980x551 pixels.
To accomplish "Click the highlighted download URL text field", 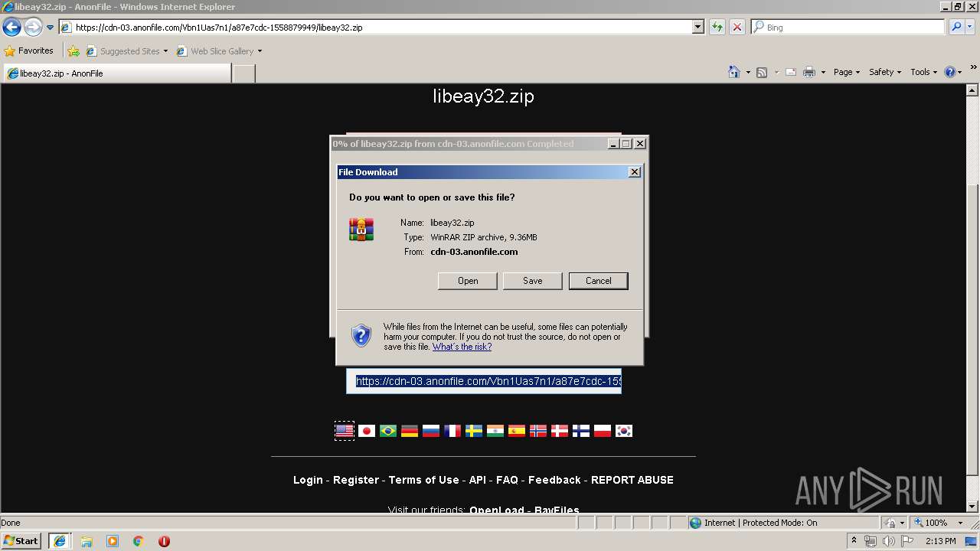I will [x=484, y=381].
